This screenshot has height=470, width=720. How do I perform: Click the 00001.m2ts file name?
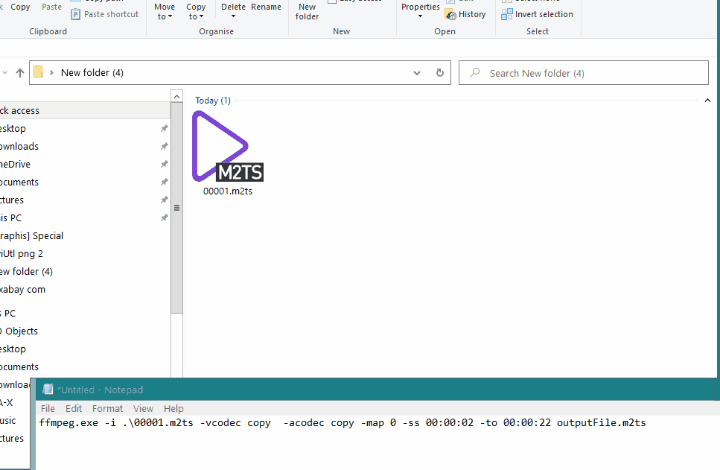point(228,191)
